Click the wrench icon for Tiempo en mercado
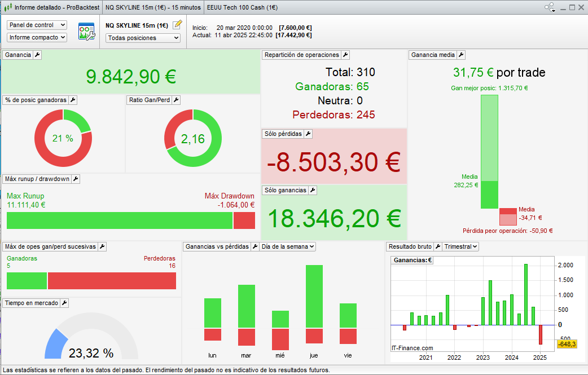 (x=64, y=303)
